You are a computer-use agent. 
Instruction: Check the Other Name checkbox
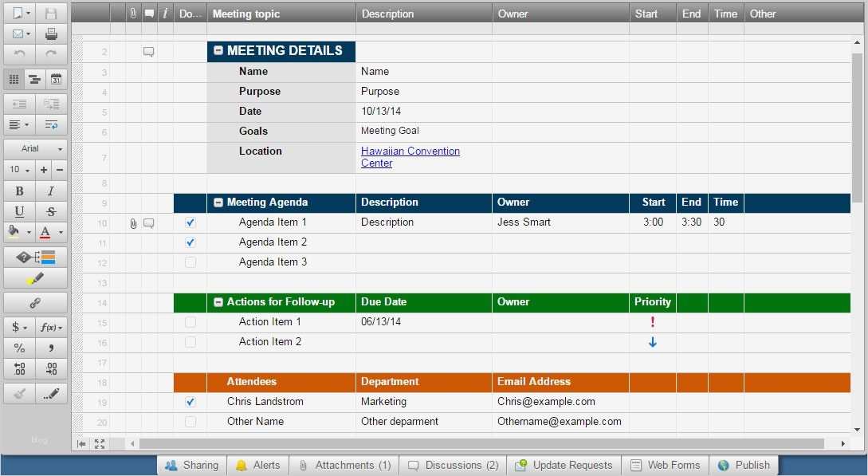pyautogui.click(x=190, y=422)
